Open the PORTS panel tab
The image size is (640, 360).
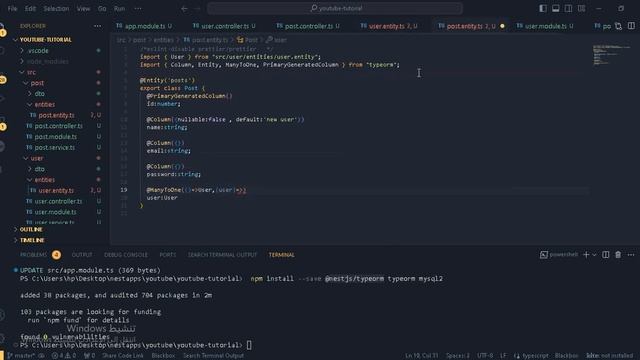(168, 255)
